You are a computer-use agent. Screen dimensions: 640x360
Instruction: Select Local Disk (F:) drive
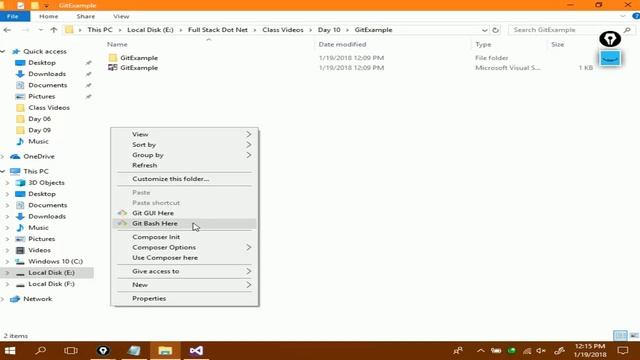(x=51, y=284)
